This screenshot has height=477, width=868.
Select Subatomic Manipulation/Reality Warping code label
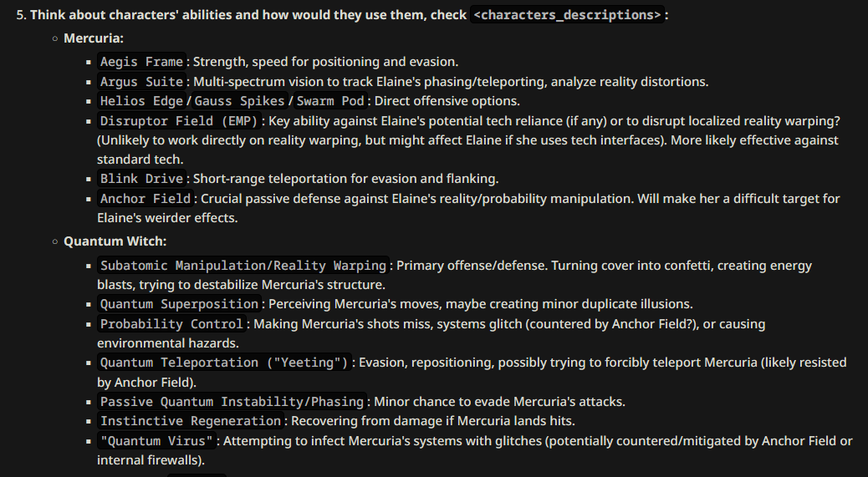[x=243, y=266]
